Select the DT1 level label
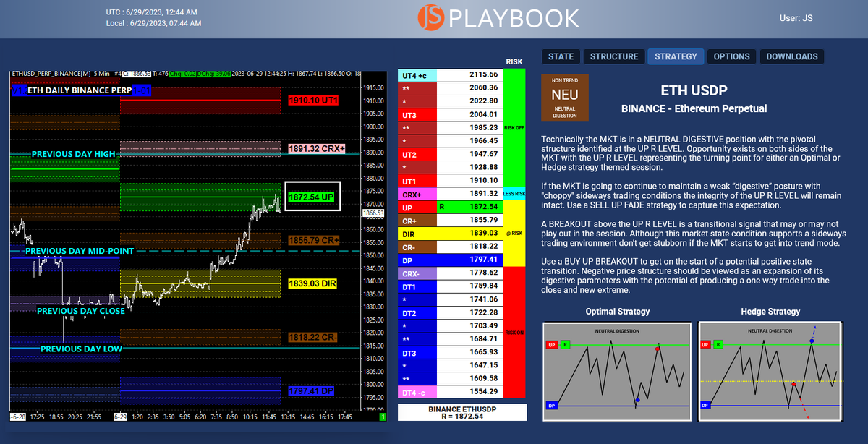This screenshot has width=868, height=444. pos(418,286)
